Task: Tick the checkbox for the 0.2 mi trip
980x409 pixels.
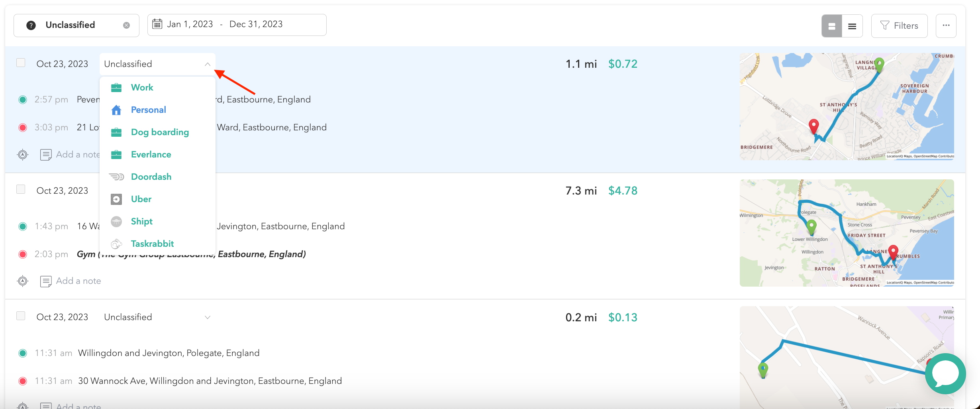Action: coord(21,316)
